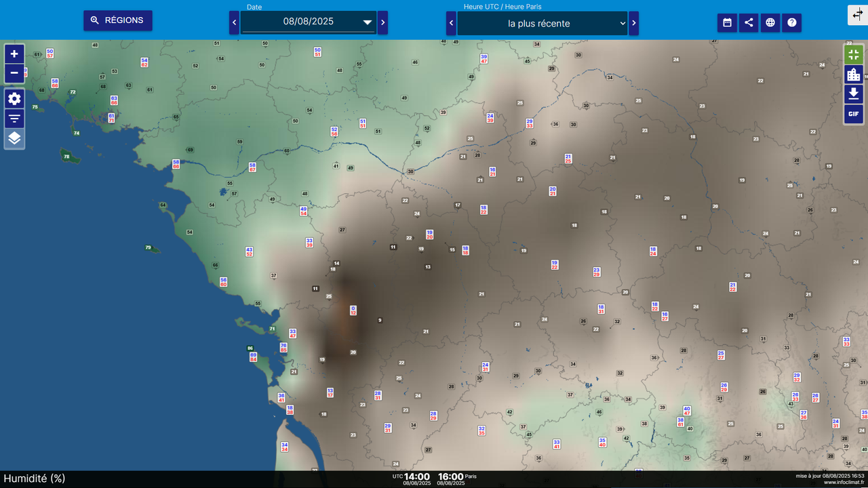This screenshot has height=488, width=868.
Task: Create a GIF animation
Action: click(853, 114)
